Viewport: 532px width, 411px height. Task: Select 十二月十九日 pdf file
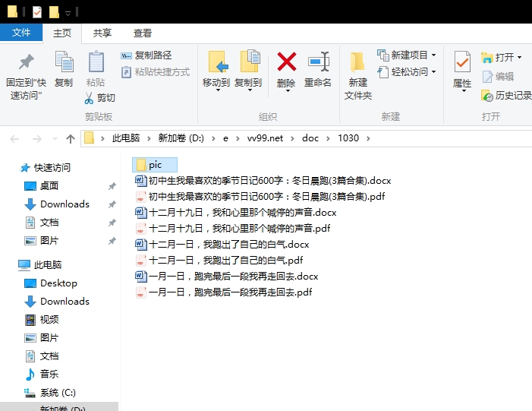tap(232, 229)
